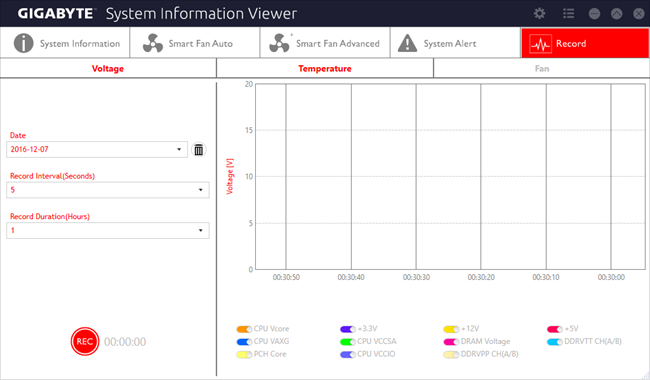The height and width of the screenshot is (380, 650).
Task: Open System Information info icon tab
Action: 24,43
